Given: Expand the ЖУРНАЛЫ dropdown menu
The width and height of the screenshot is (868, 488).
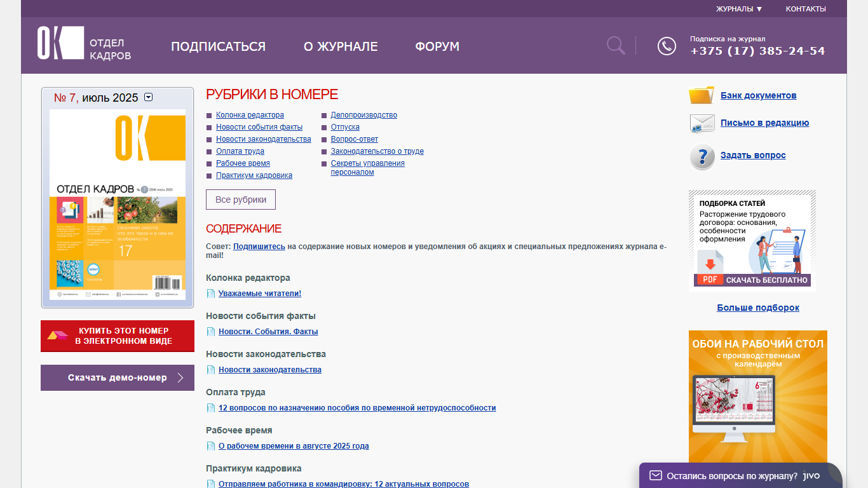Looking at the screenshot, I should pos(739,9).
